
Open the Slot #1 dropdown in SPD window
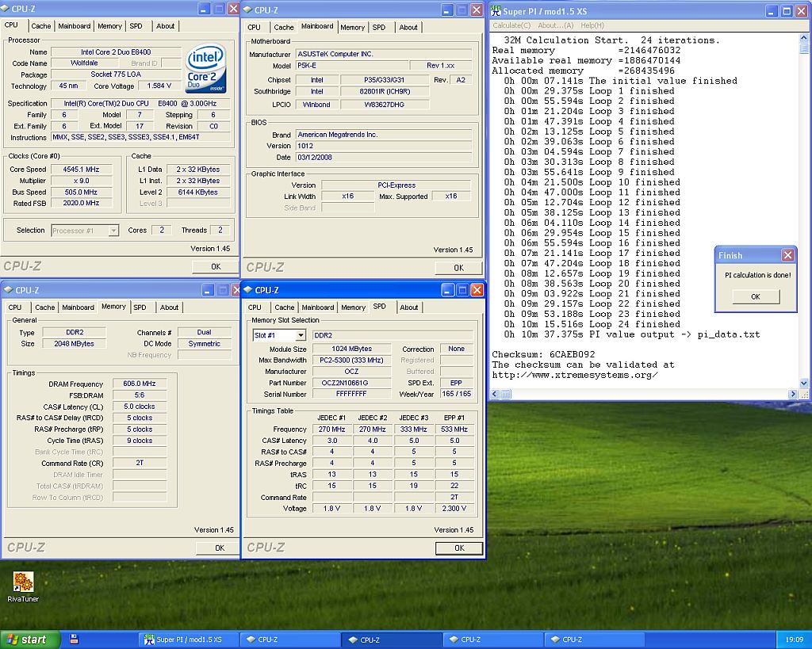[x=301, y=335]
